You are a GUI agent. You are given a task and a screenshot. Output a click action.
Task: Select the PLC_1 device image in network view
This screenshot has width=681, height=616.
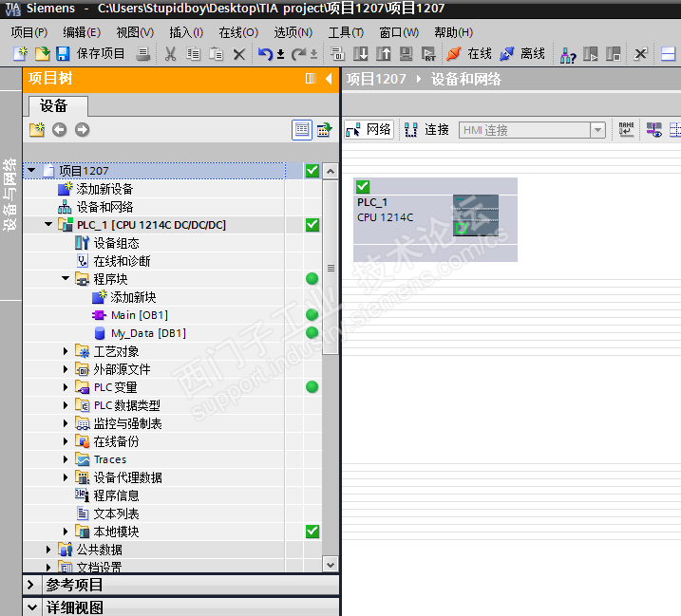[x=476, y=215]
